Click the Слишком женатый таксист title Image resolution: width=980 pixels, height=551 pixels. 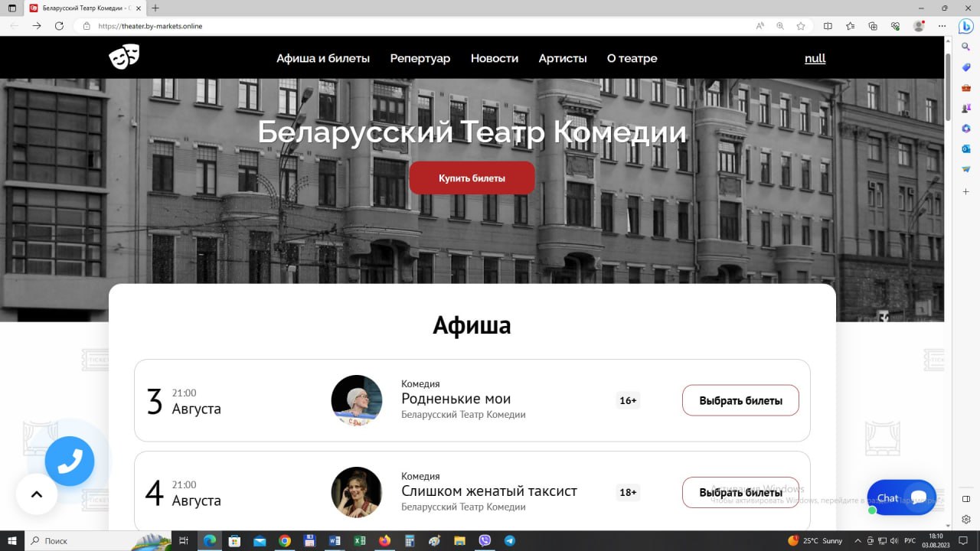(489, 491)
